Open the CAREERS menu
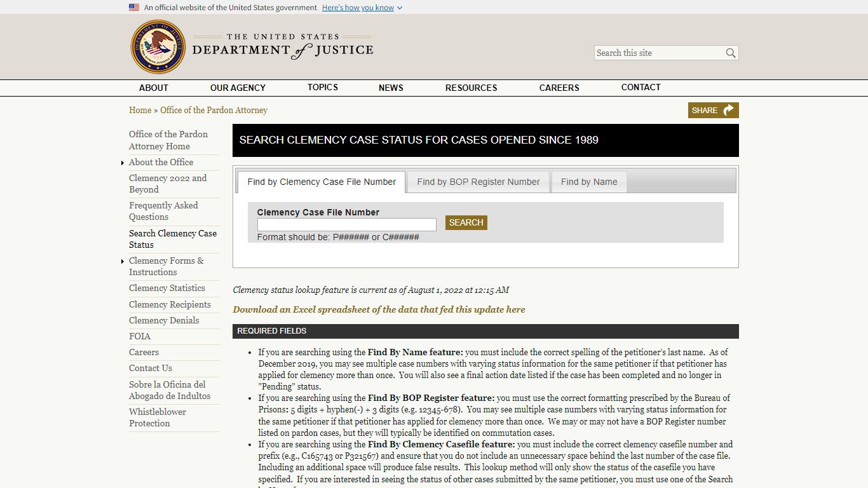Screen dimensions: 868x488 [x=559, y=88]
